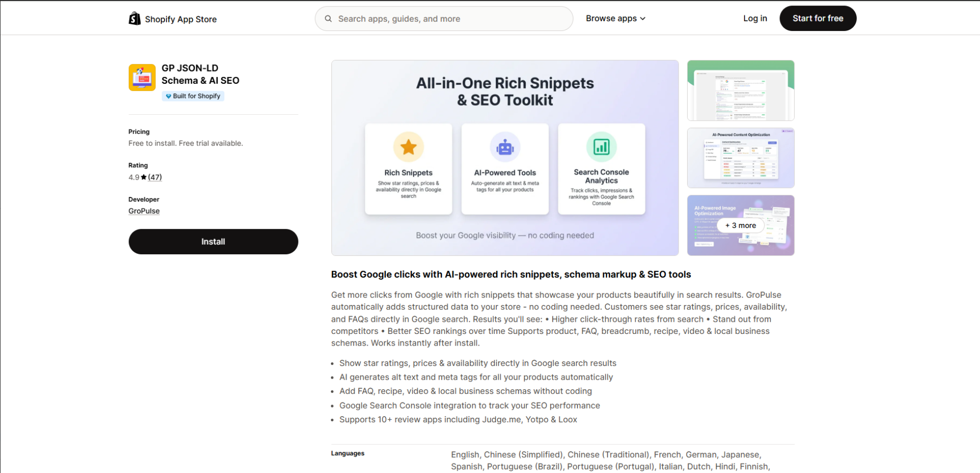The height and width of the screenshot is (473, 980).
Task: Click the Rich Snippets card title
Action: pyautogui.click(x=409, y=173)
